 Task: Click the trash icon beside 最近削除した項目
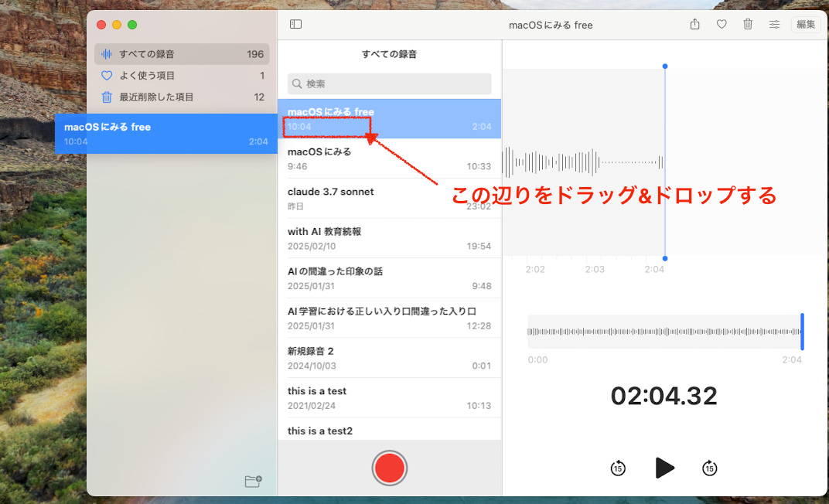[106, 97]
